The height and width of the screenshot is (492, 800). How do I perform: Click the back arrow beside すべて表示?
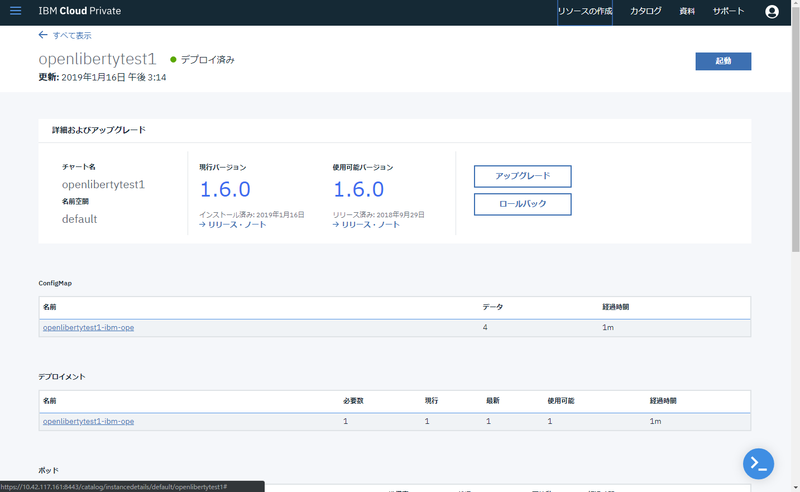click(43, 35)
